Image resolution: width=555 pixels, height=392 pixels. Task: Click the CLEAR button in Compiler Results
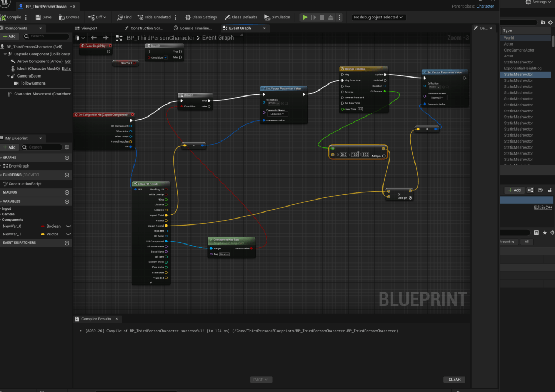pyautogui.click(x=454, y=380)
